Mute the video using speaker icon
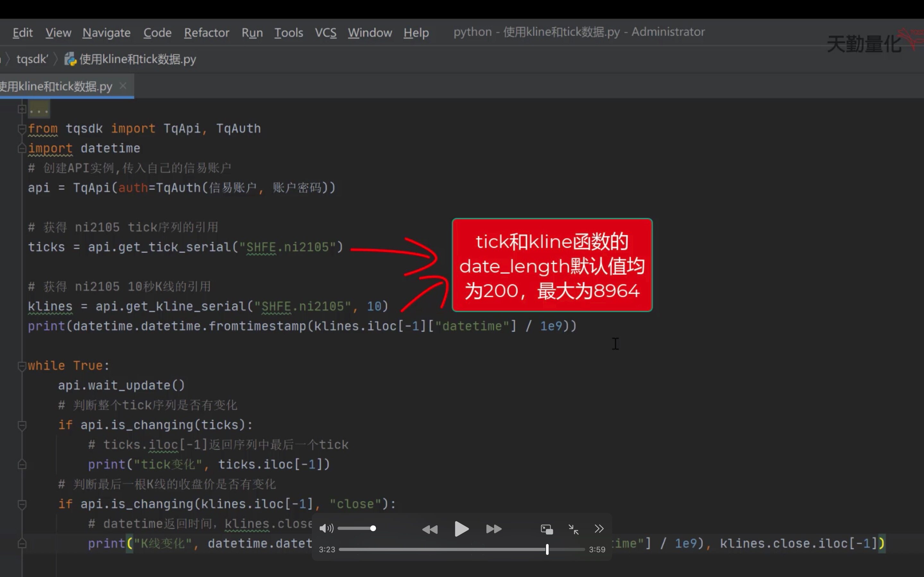The height and width of the screenshot is (577, 924). point(326,528)
